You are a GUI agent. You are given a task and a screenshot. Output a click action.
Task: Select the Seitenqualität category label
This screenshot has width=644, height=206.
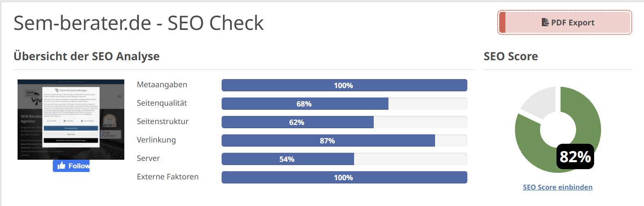[x=162, y=103]
